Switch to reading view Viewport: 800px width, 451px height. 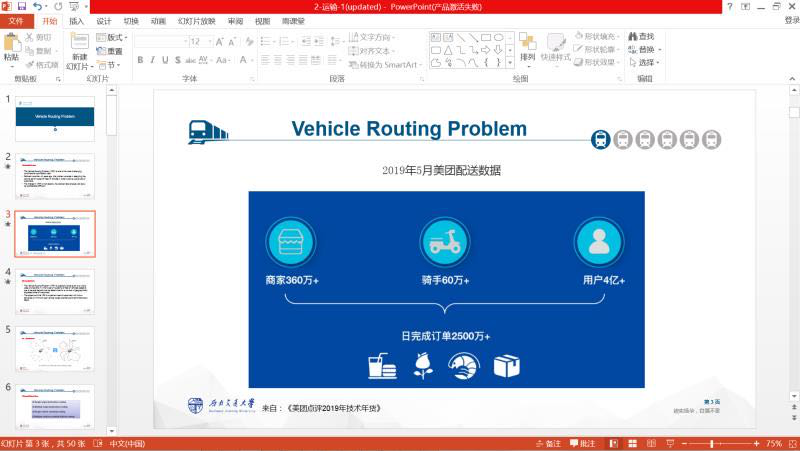(651, 443)
